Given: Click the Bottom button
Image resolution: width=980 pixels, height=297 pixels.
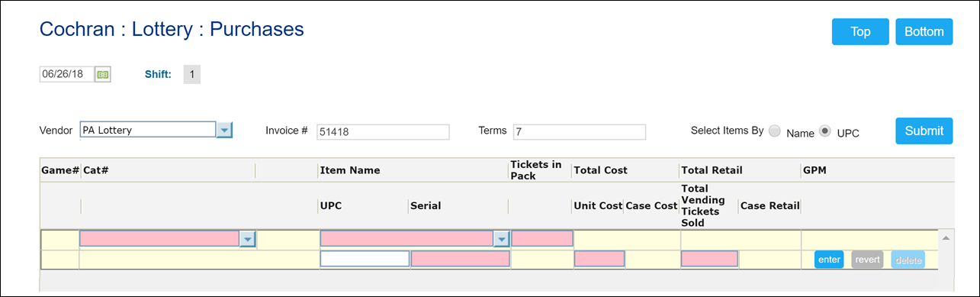Looking at the screenshot, I should click(x=924, y=31).
